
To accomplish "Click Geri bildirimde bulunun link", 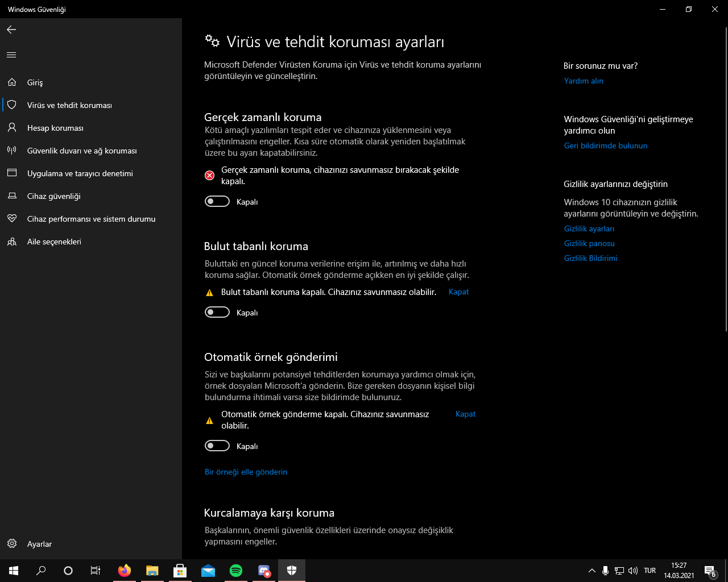I will pyautogui.click(x=606, y=145).
